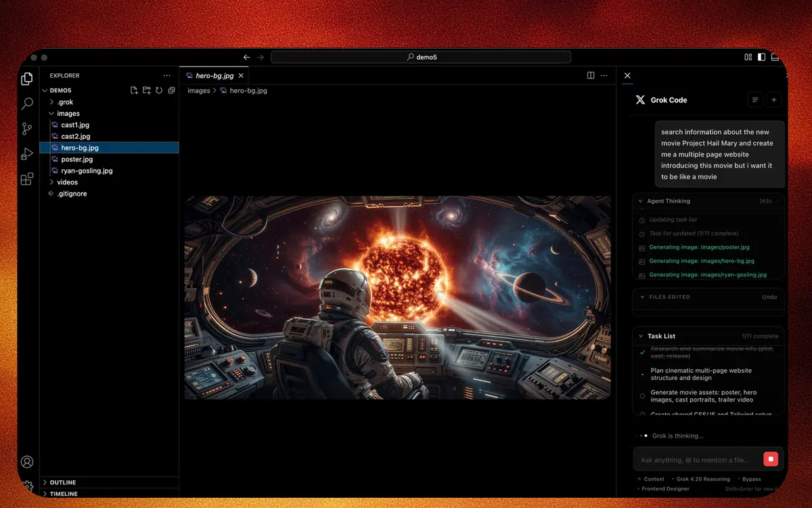This screenshot has height=508, width=812.
Task: Open the Run and Debug view
Action: (27, 154)
